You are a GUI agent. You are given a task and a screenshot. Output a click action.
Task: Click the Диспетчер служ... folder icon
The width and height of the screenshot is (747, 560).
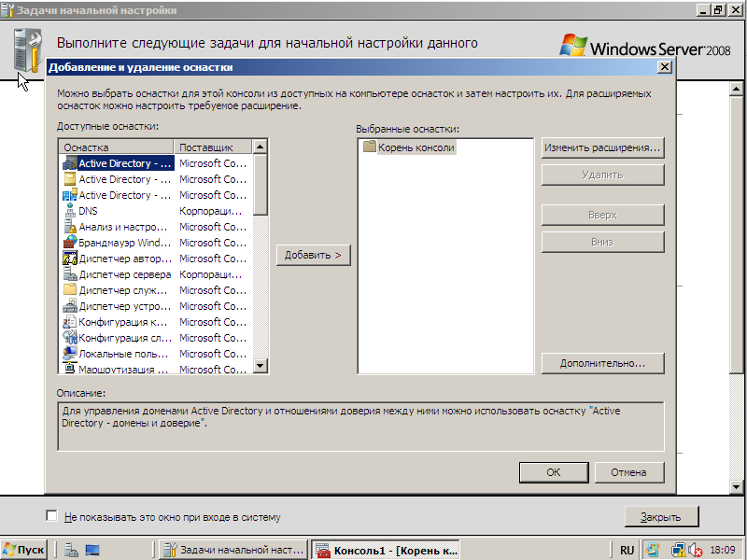69,290
